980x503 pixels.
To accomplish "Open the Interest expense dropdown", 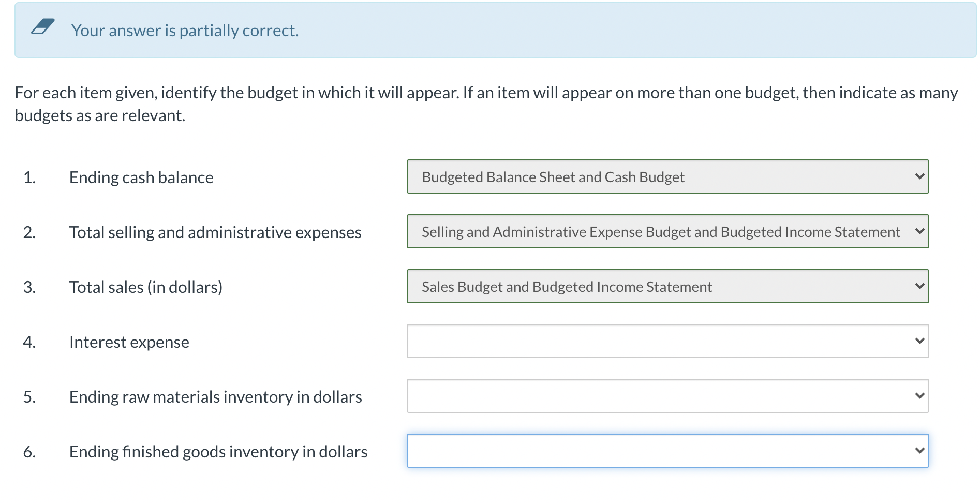I will 667,341.
